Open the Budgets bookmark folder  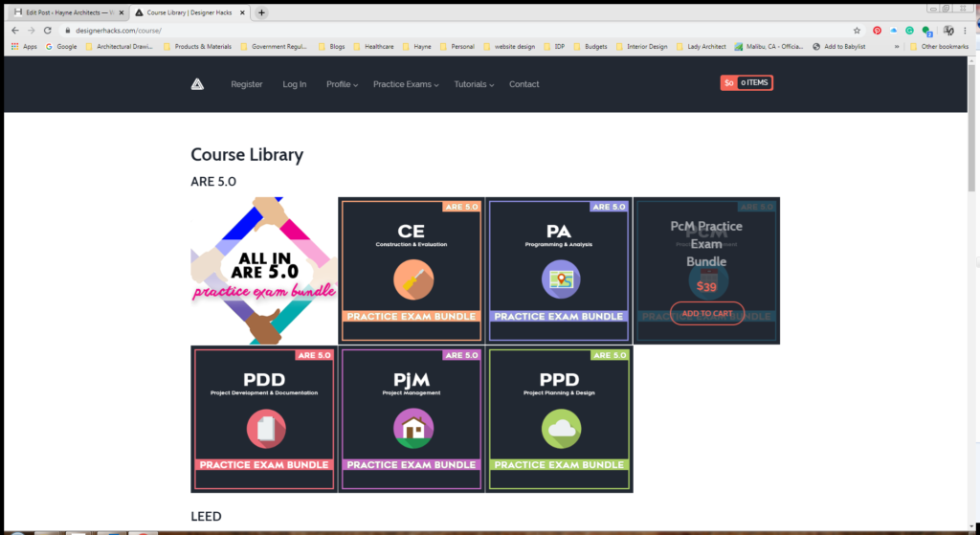click(x=590, y=46)
